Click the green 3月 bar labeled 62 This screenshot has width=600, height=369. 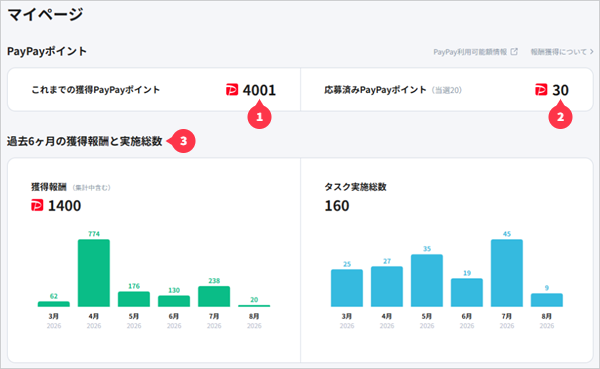(x=54, y=304)
